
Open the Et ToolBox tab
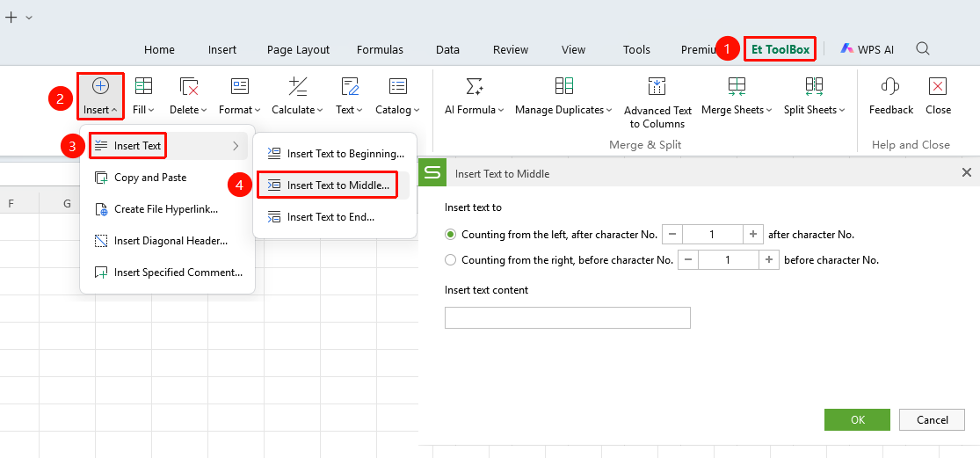(x=780, y=48)
